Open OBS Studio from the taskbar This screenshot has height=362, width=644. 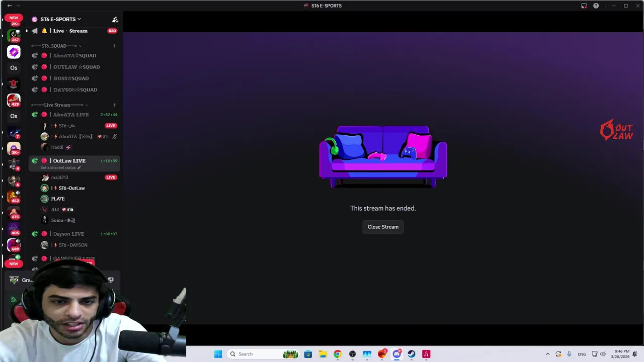coord(352,354)
